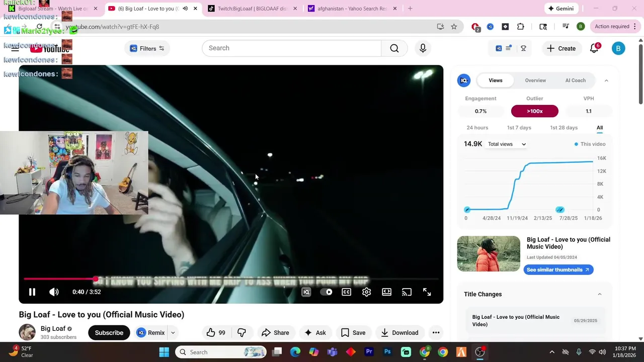Screen dimensions: 644x362
Task: Mute the video player volume icon
Action: click(54, 292)
